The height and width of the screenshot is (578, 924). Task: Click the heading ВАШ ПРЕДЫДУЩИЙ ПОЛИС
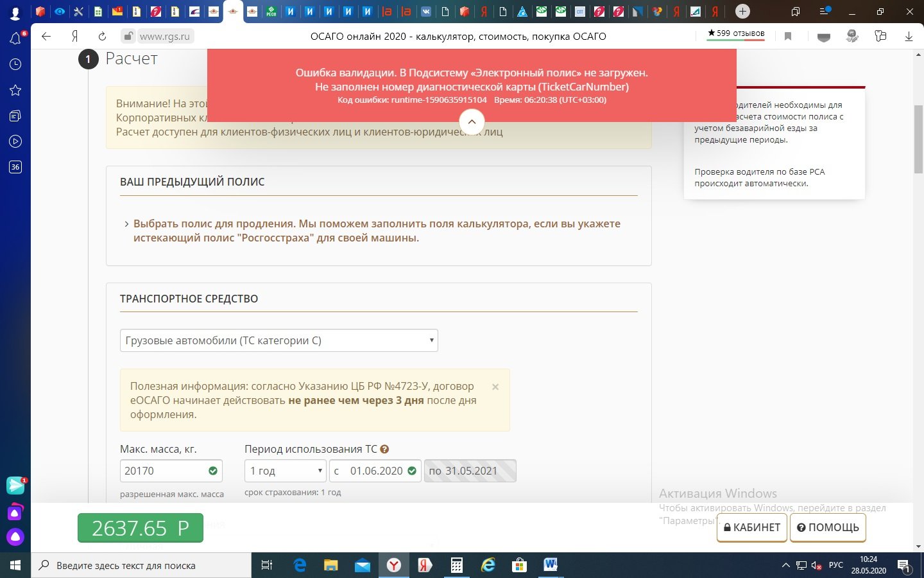pyautogui.click(x=193, y=182)
